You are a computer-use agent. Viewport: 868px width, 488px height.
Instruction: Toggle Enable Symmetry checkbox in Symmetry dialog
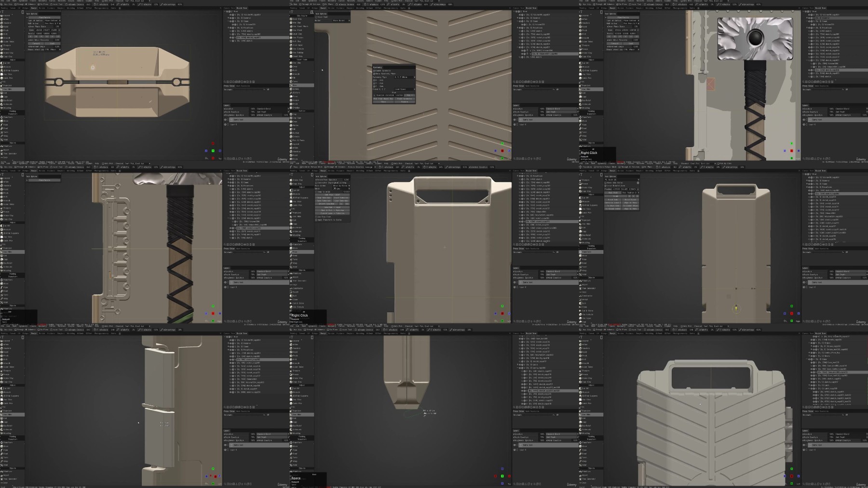374,70
